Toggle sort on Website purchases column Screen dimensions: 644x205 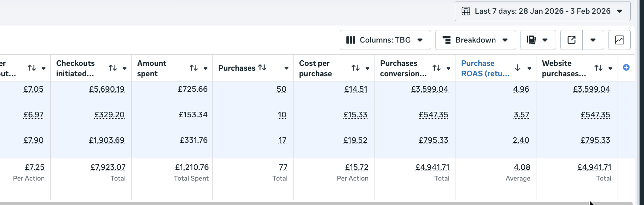(598, 68)
